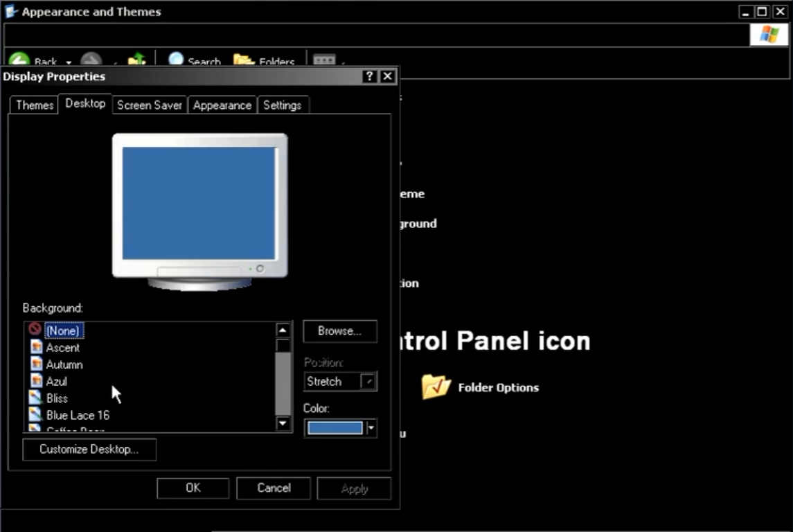Click the background list scroll up arrow

(283, 330)
